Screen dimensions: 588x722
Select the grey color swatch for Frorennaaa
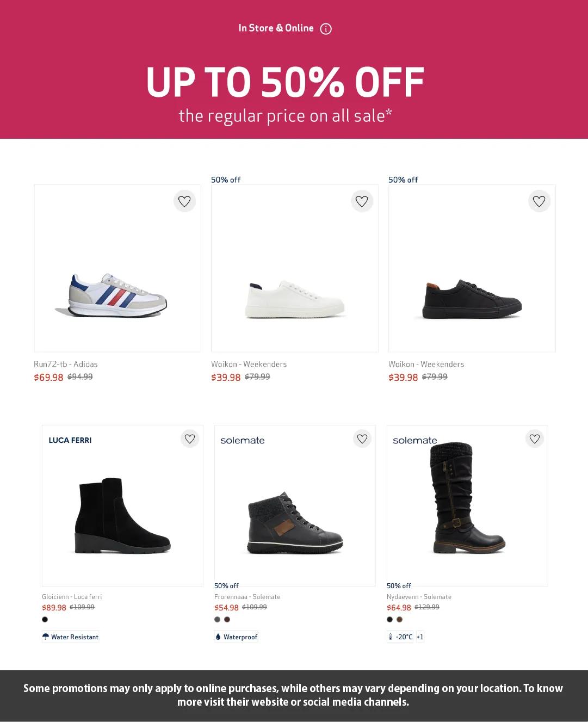click(x=218, y=620)
